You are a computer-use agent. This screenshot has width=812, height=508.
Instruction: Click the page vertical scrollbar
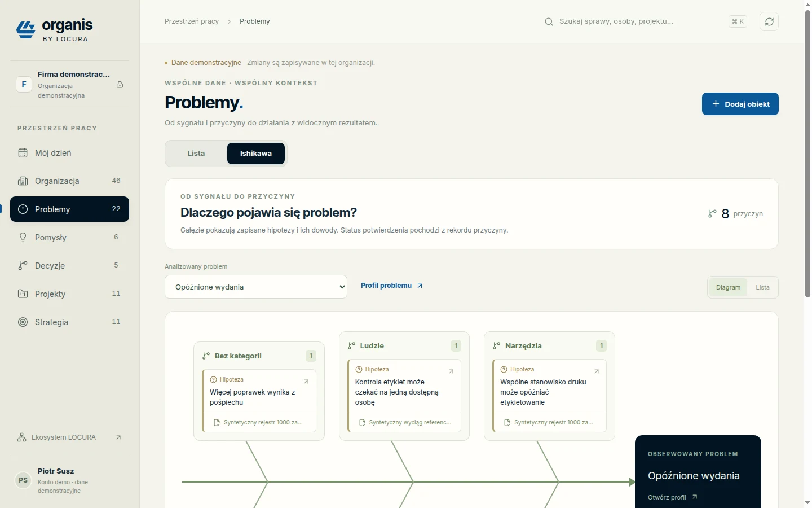[x=807, y=152]
